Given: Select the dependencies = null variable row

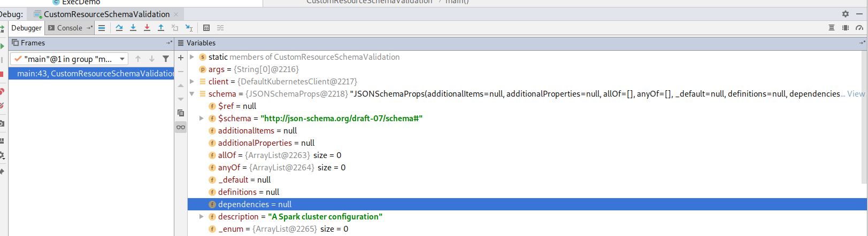Looking at the screenshot, I should (x=527, y=204).
